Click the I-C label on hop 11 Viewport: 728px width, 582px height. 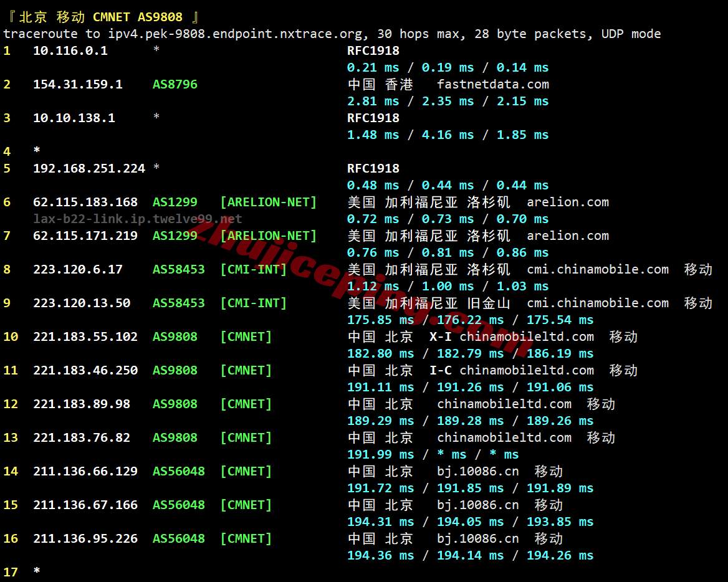(441, 370)
